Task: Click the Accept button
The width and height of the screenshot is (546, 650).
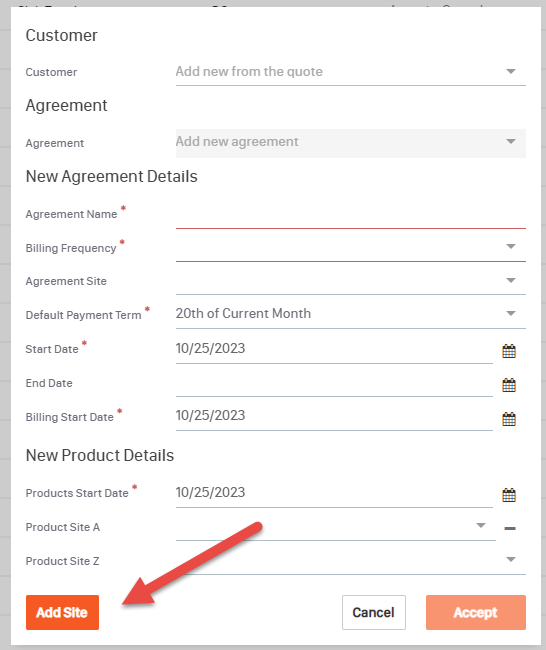Action: coord(476,612)
